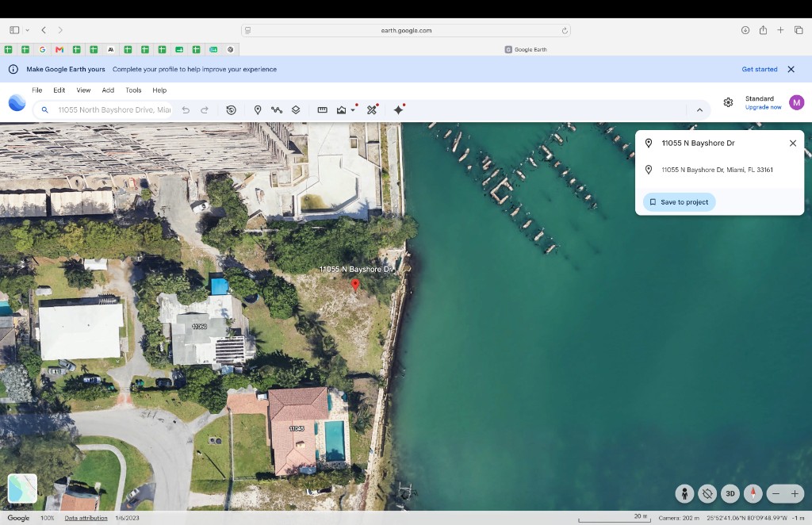Click the image overlay toolbar icon
The height and width of the screenshot is (525, 812).
click(x=341, y=109)
